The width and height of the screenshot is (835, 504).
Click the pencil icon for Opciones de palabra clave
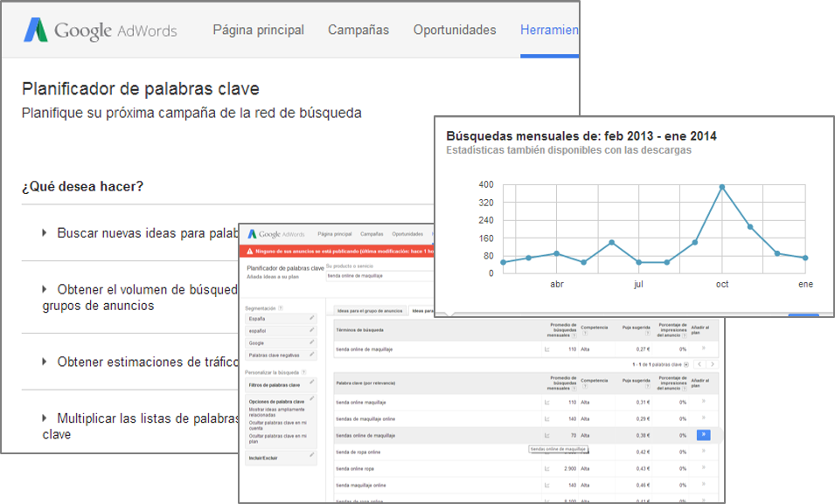(312, 398)
